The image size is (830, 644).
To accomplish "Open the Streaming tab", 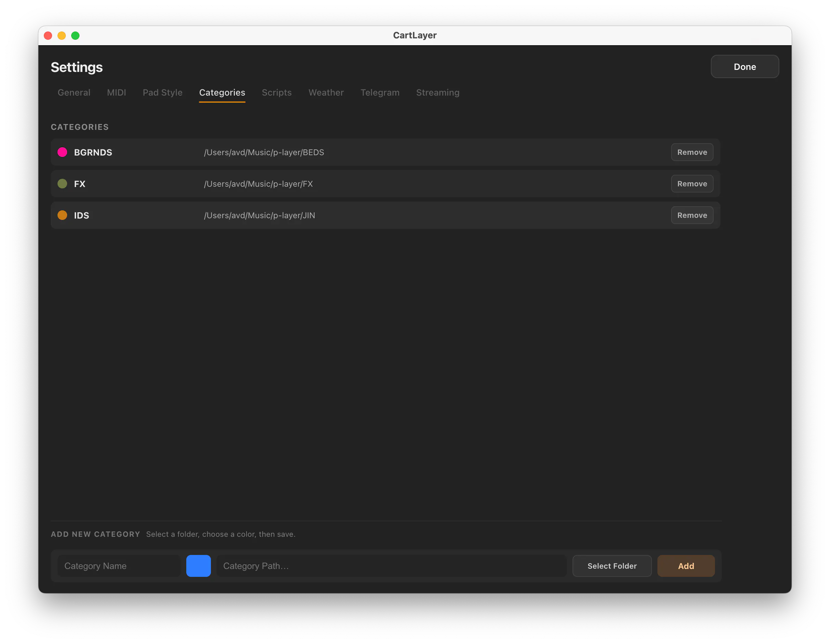I will 437,92.
